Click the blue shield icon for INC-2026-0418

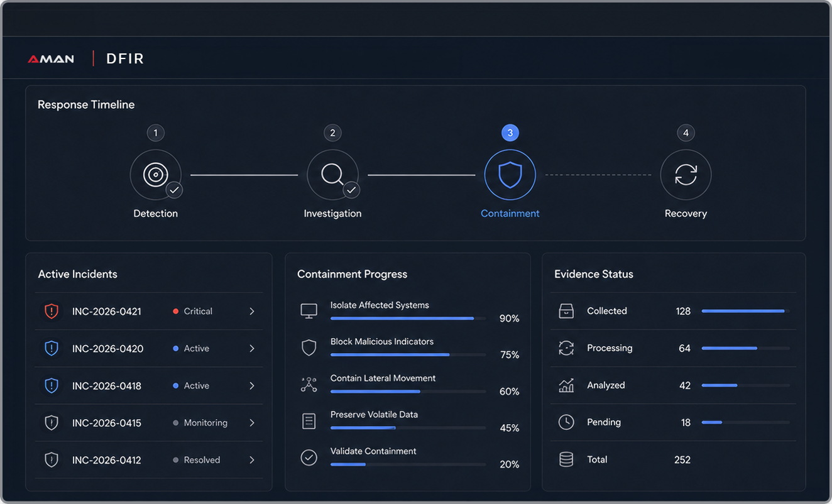tap(52, 385)
